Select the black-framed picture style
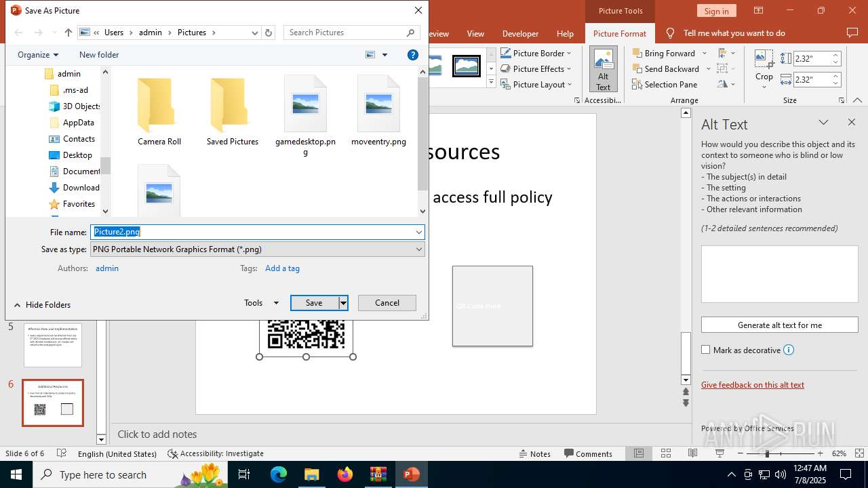Viewport: 868px width, 488px height. click(x=467, y=66)
